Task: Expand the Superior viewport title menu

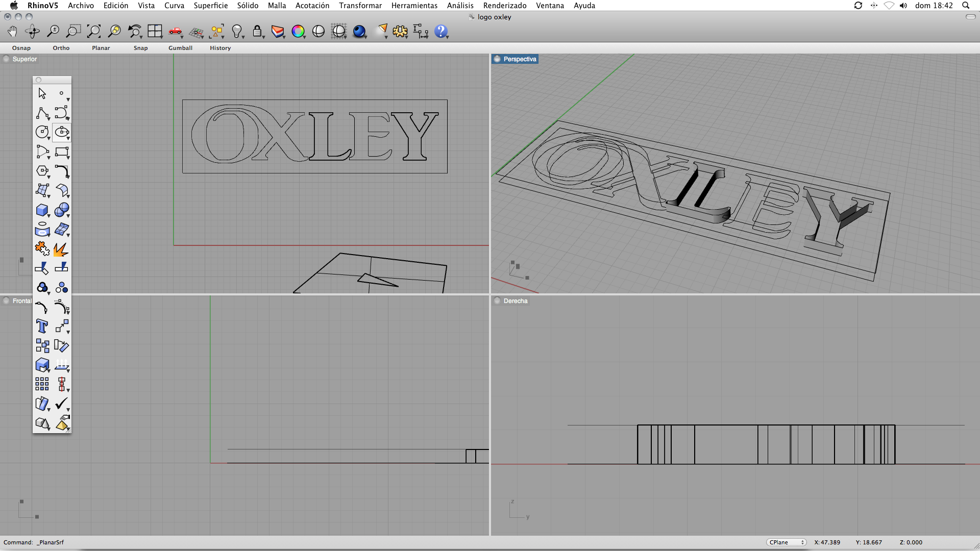Action: coord(24,59)
